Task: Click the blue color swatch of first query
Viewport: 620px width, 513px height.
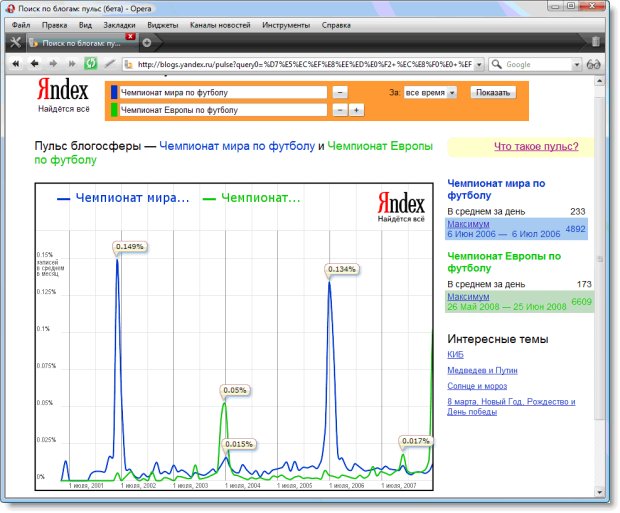Action: (114, 92)
